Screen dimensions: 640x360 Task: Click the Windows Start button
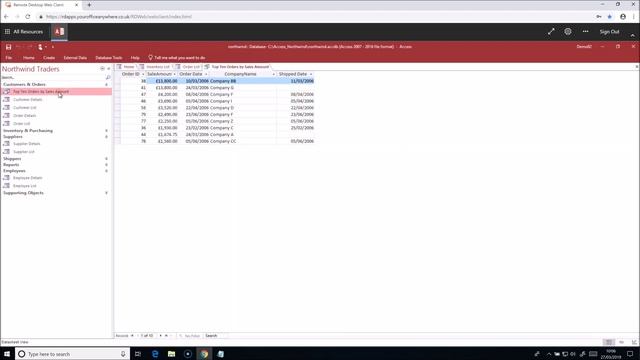(x=7, y=354)
